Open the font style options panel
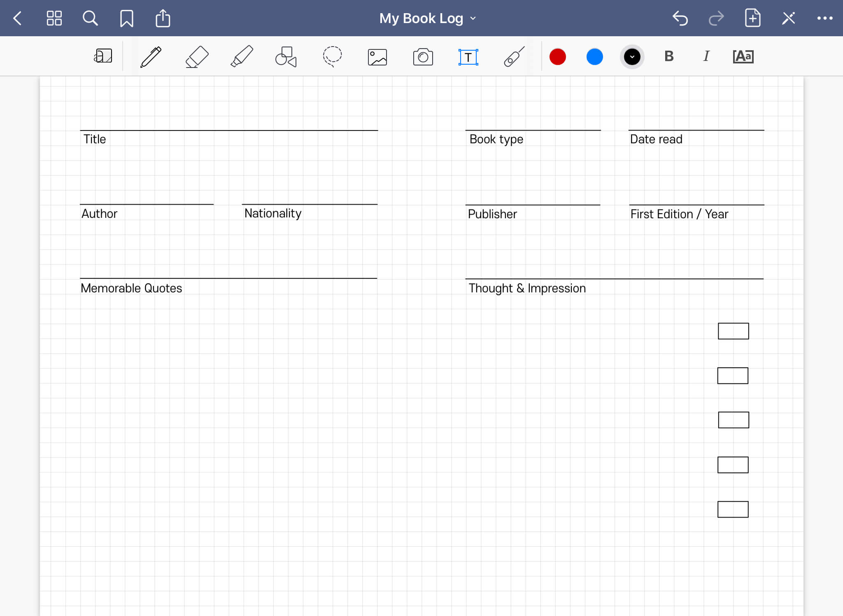The image size is (843, 616). [x=743, y=56]
